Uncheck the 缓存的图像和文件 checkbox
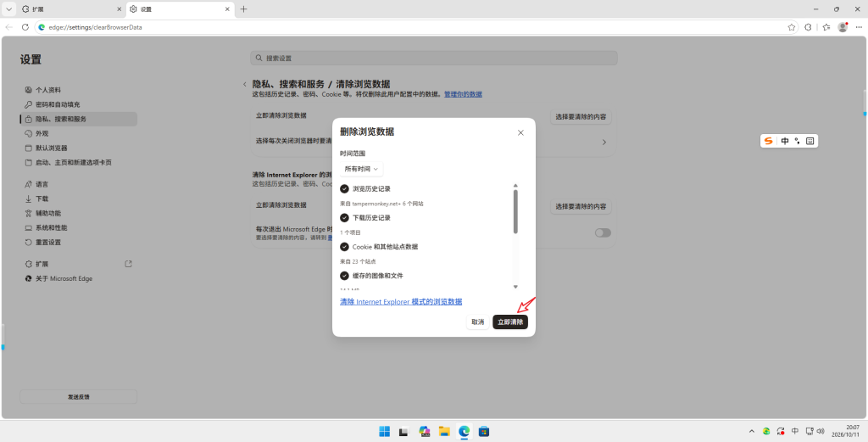Viewport: 868px width, 442px height. [x=344, y=275]
